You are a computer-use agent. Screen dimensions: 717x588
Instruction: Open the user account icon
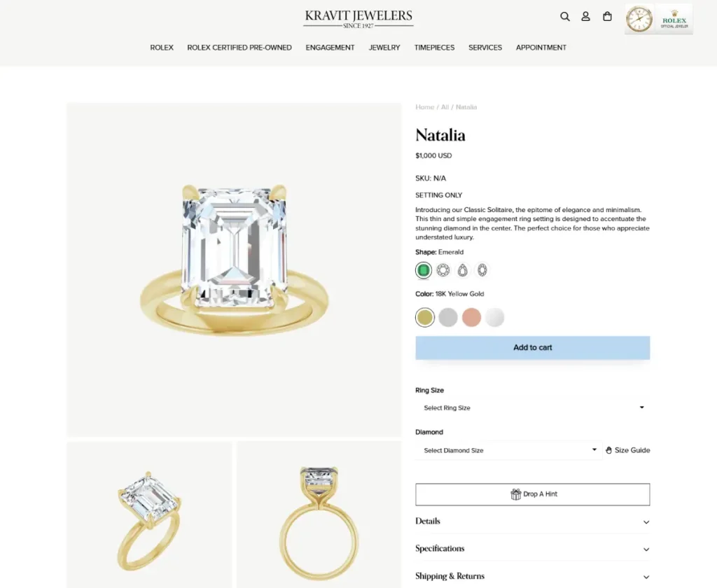(x=586, y=17)
